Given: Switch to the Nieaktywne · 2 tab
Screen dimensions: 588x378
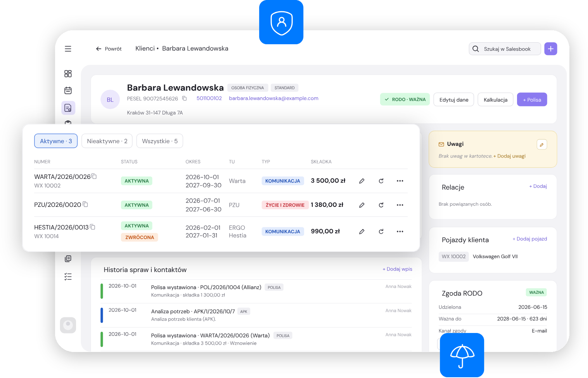Looking at the screenshot, I should [x=107, y=141].
